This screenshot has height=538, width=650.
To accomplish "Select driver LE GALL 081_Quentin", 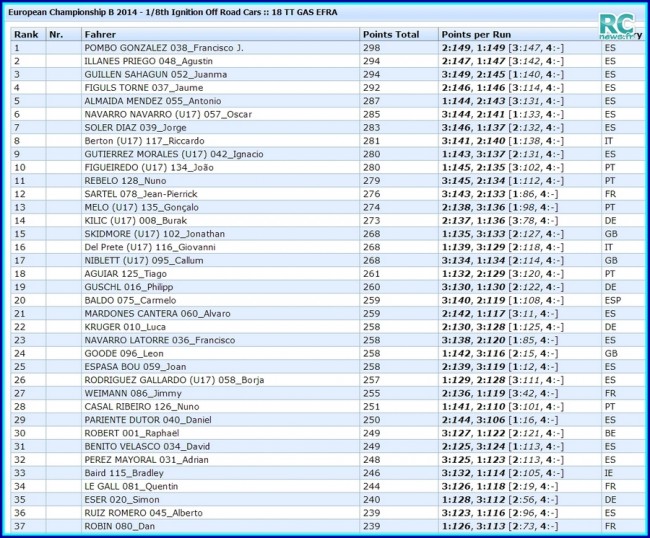I will point(131,486).
